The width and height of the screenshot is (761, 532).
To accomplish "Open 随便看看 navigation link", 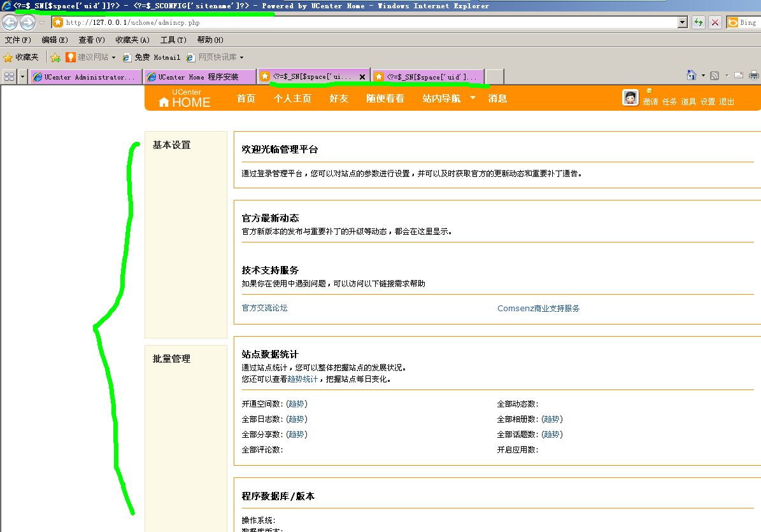I will click(x=385, y=99).
